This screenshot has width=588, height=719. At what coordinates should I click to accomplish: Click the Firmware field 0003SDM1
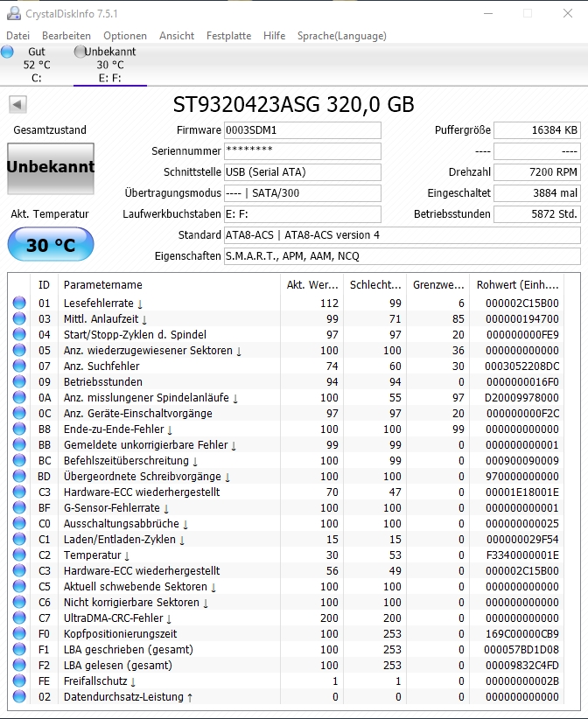(302, 130)
